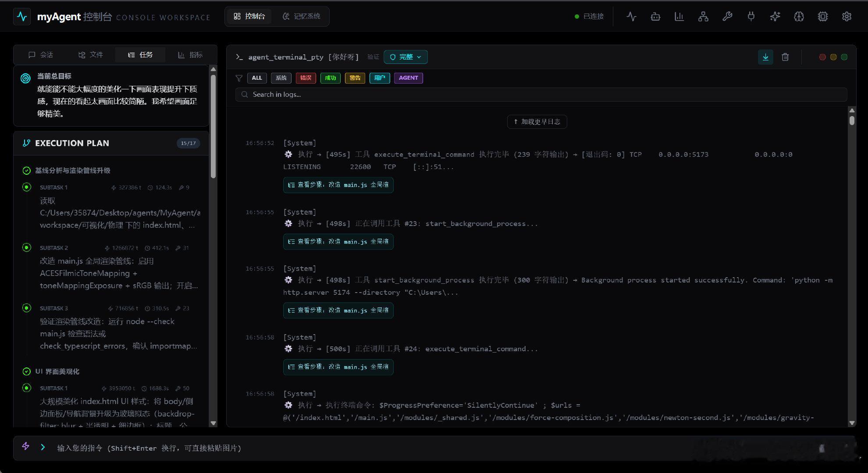
Task: Click the yellow window dot in terminal header
Action: pos(833,57)
